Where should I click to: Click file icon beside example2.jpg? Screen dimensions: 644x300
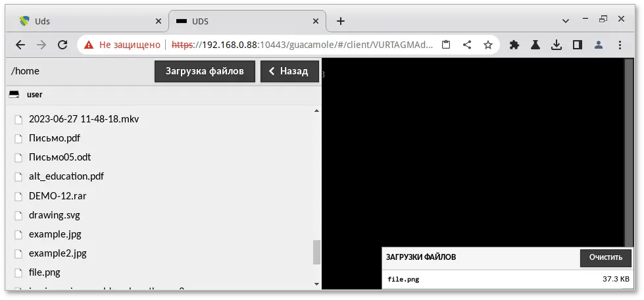[x=18, y=254]
